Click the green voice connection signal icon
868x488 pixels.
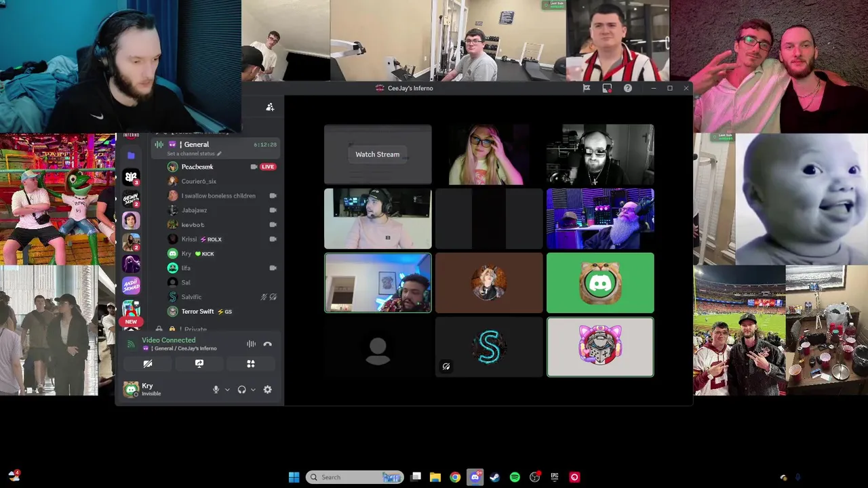(x=131, y=344)
